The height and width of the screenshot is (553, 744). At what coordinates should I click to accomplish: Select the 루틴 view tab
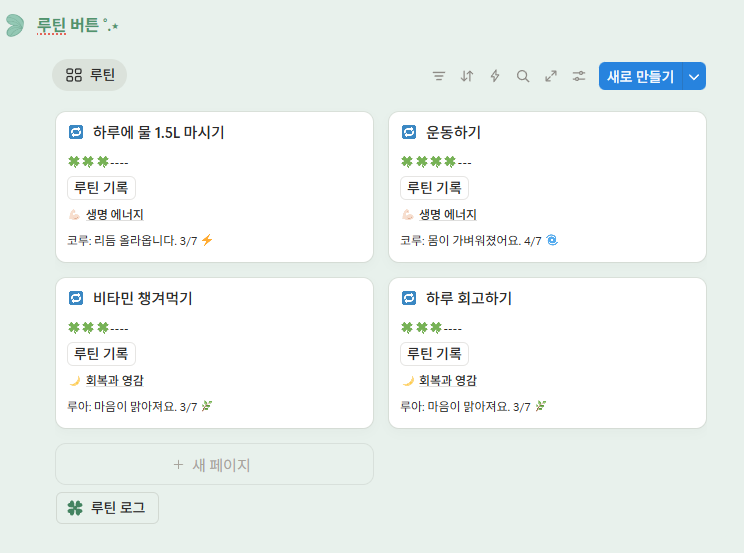coord(90,75)
